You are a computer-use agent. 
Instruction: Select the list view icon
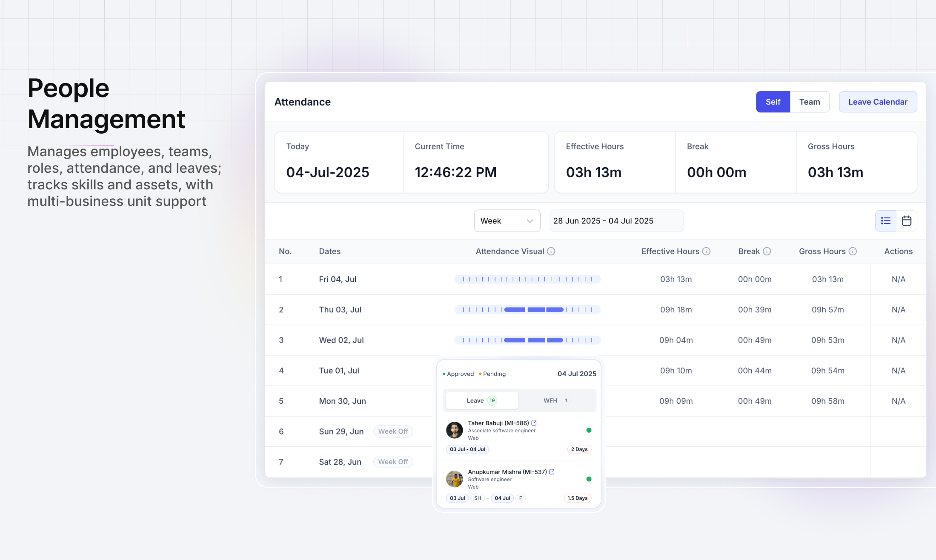(x=886, y=220)
